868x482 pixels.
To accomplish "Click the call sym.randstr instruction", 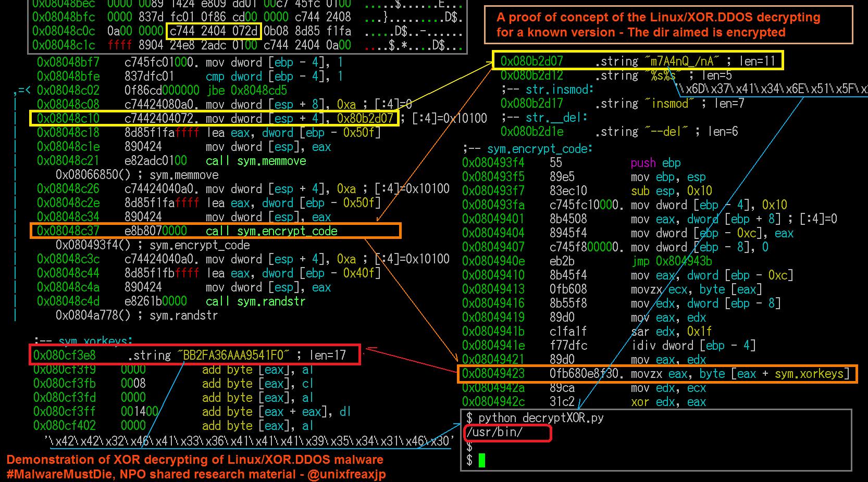I will click(255, 301).
